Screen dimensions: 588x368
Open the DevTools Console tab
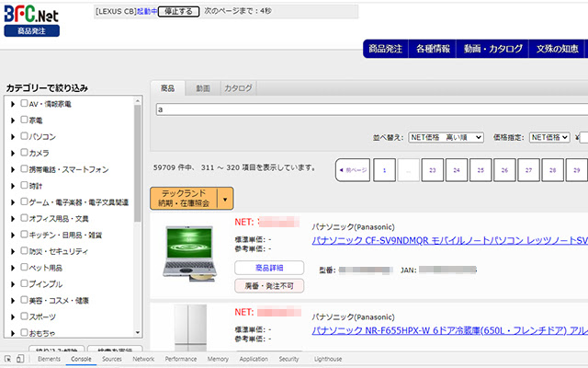(81, 359)
